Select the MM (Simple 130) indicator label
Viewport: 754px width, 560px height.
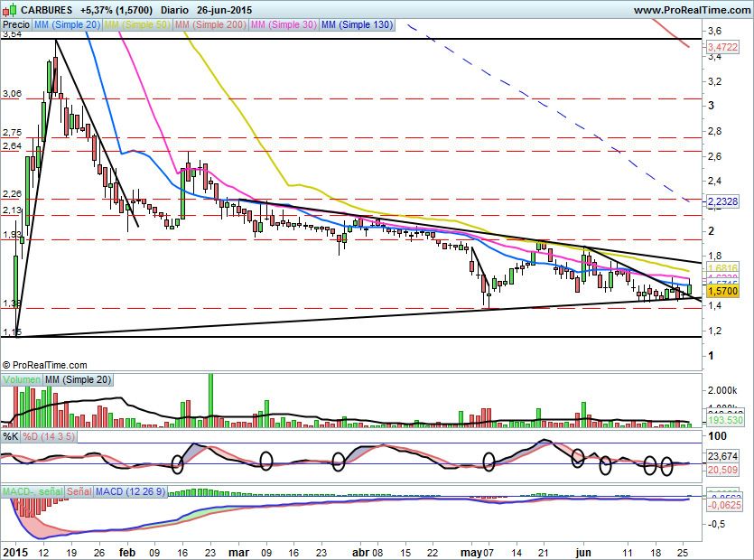pyautogui.click(x=357, y=24)
